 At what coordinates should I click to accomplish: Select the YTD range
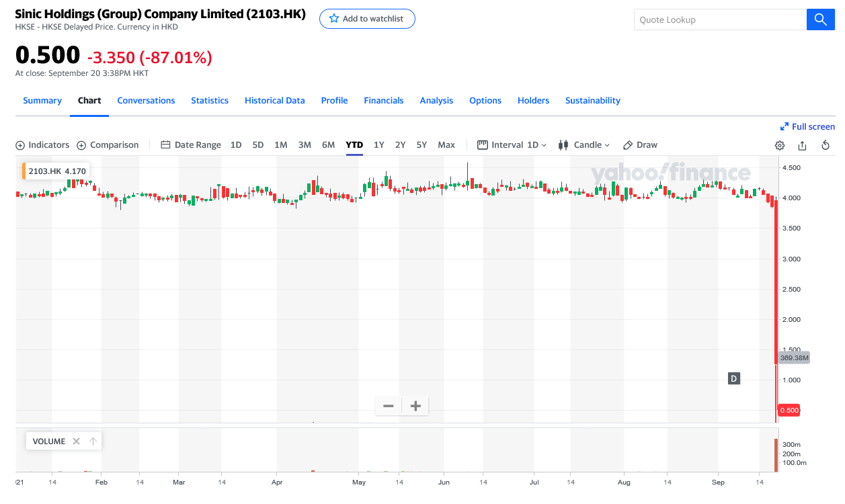pos(354,144)
